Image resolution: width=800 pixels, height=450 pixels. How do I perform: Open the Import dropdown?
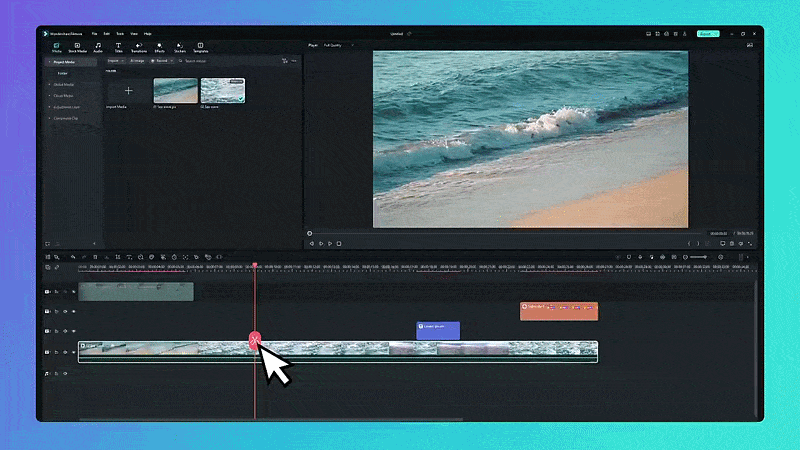pos(115,61)
